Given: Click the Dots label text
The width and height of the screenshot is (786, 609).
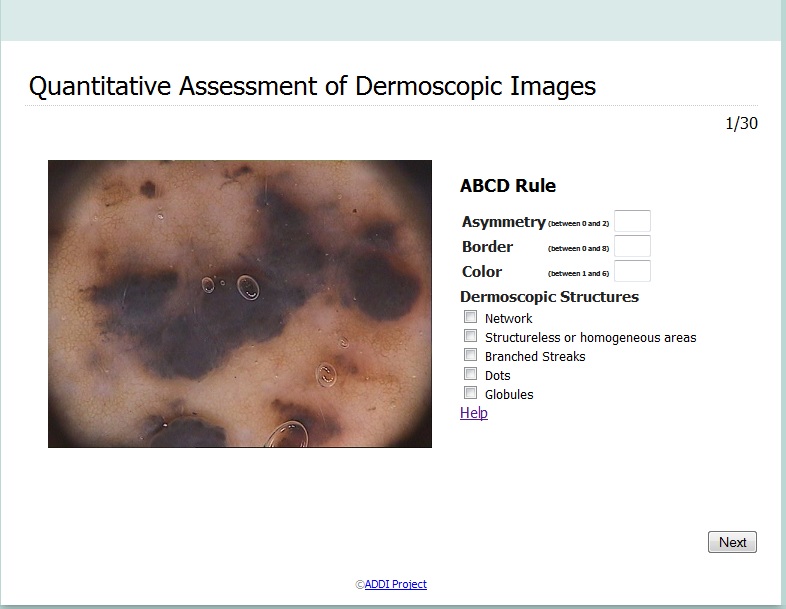Looking at the screenshot, I should pos(497,376).
